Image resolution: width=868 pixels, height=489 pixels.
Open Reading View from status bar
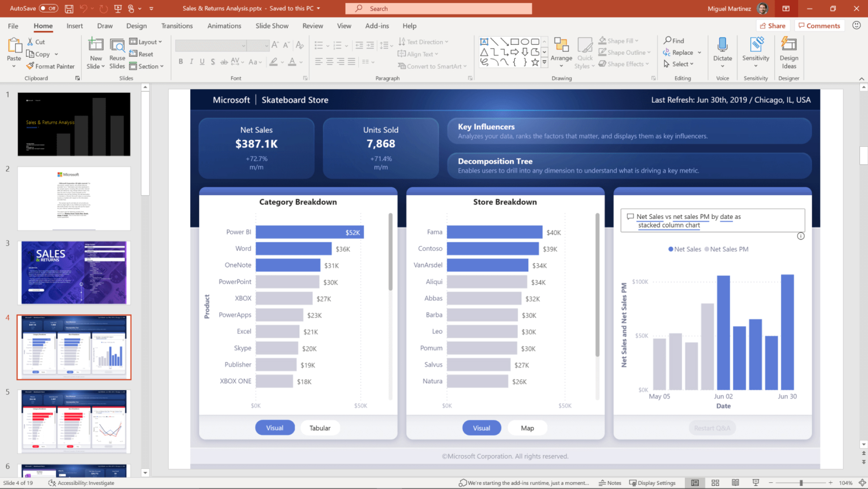pyautogui.click(x=735, y=483)
